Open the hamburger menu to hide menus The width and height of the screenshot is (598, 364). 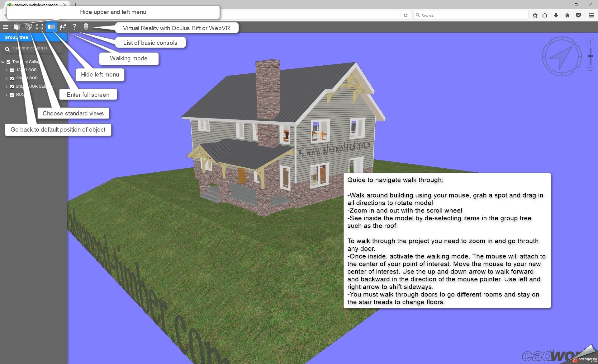pos(6,27)
